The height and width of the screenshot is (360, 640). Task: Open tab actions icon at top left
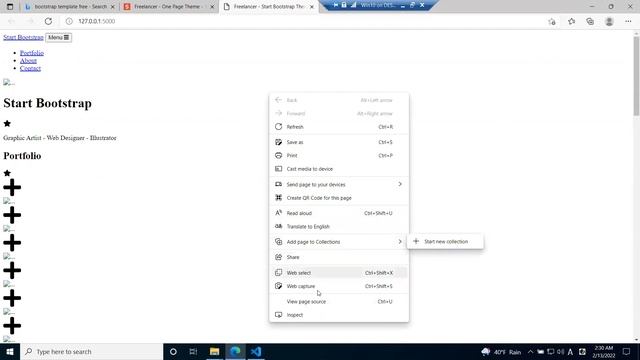tap(10, 7)
